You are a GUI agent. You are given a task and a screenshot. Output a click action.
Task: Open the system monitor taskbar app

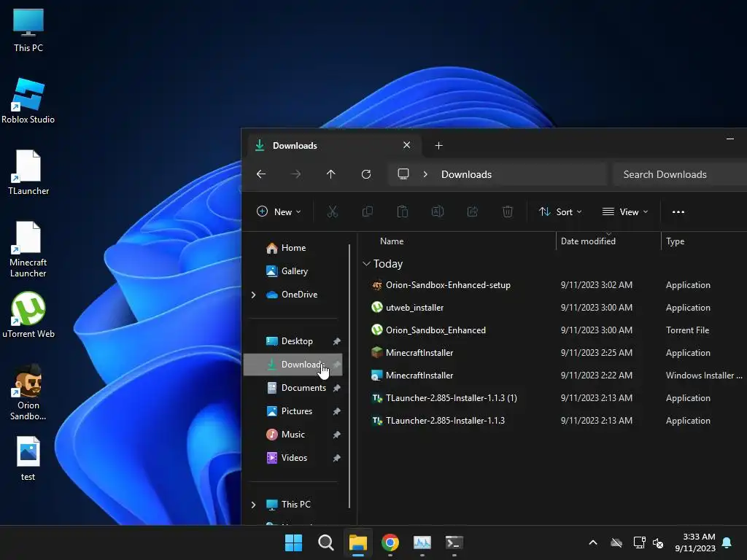pyautogui.click(x=422, y=542)
